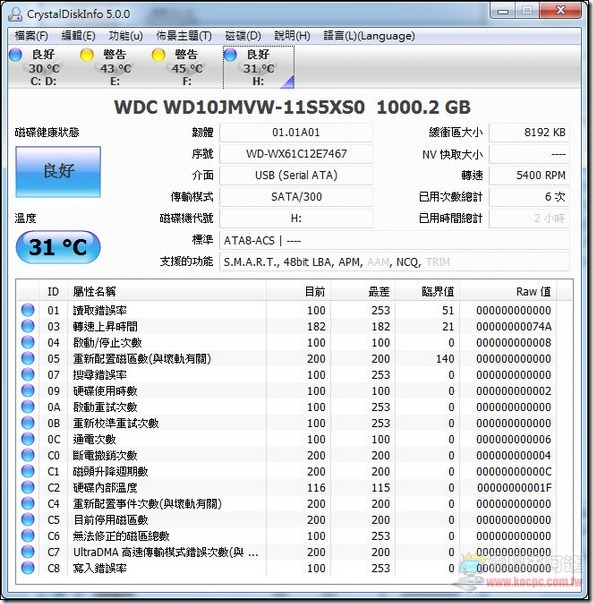Click the 臨界值 column header
The width and height of the screenshot is (593, 604).
point(427,292)
